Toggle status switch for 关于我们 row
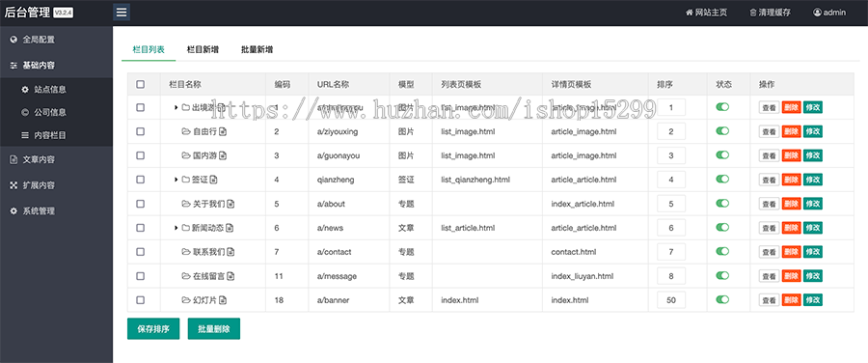868x363 pixels. pyautogui.click(x=722, y=204)
